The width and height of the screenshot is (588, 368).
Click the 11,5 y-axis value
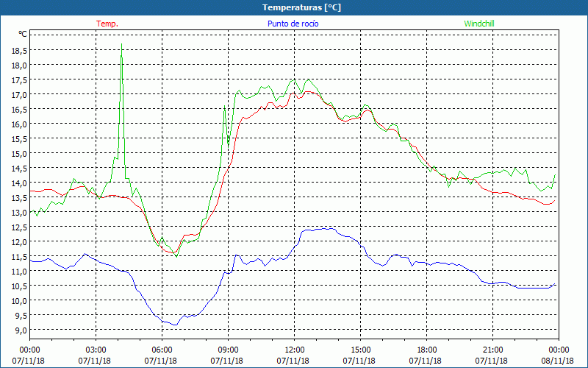(19, 256)
